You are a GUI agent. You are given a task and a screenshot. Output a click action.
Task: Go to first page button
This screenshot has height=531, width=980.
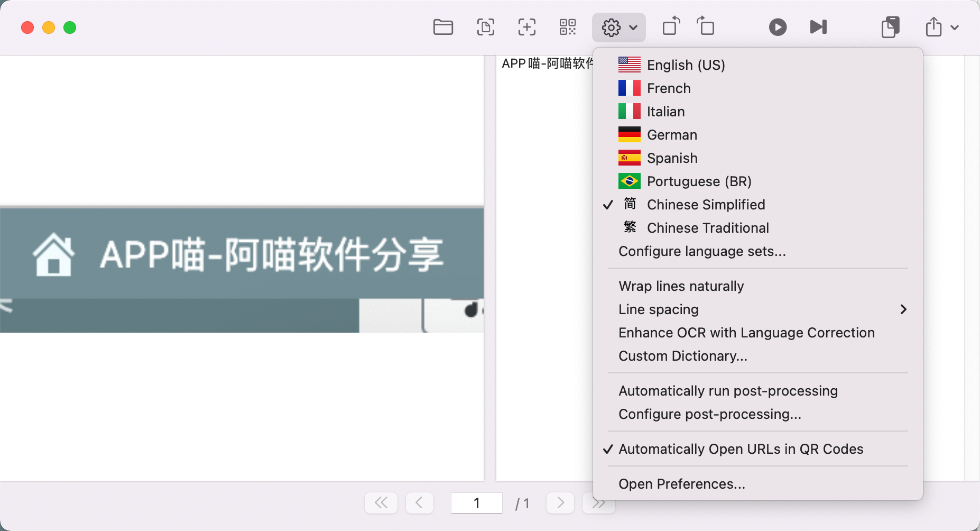point(381,502)
